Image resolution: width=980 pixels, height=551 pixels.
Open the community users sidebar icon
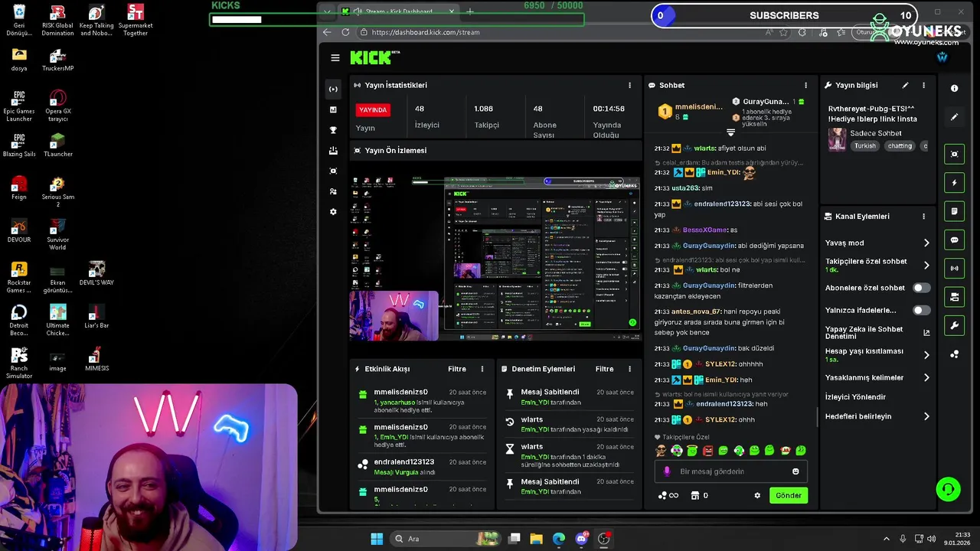333,191
